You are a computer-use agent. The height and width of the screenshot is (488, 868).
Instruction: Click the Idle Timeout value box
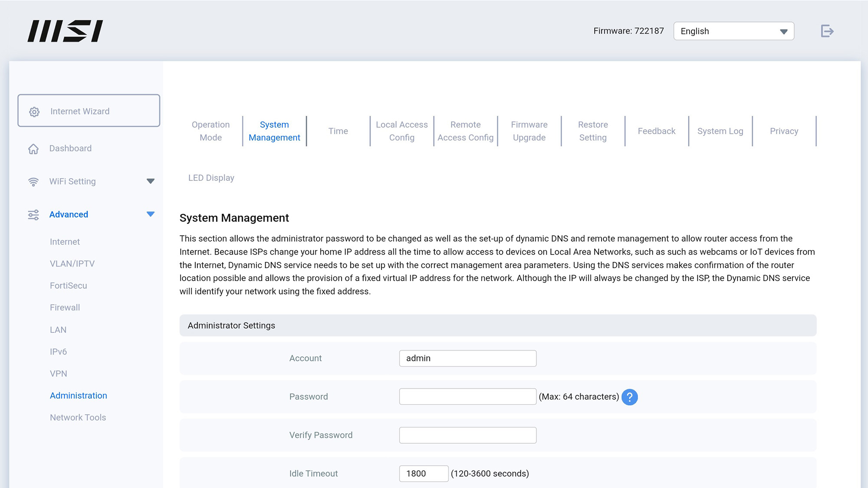[x=423, y=474]
